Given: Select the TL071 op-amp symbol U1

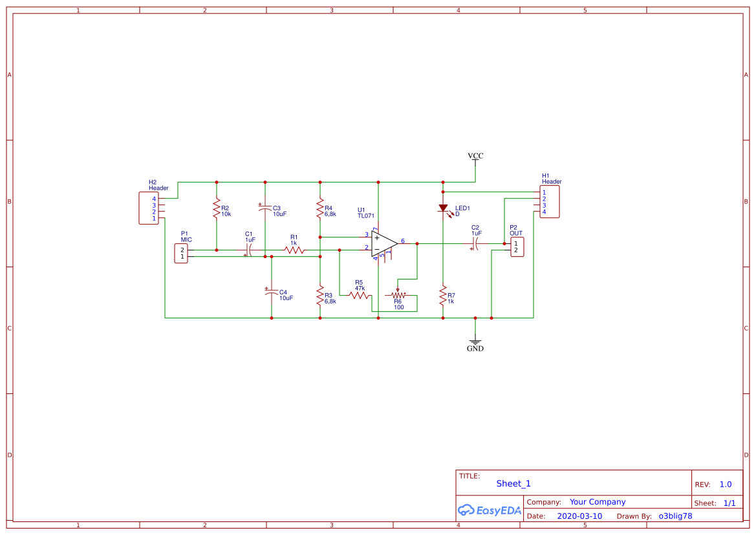Looking at the screenshot, I should click(x=384, y=244).
